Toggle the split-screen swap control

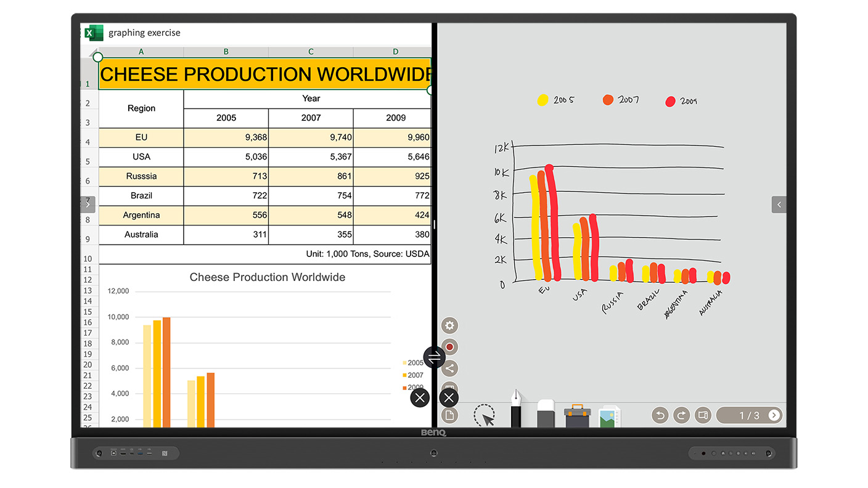435,357
